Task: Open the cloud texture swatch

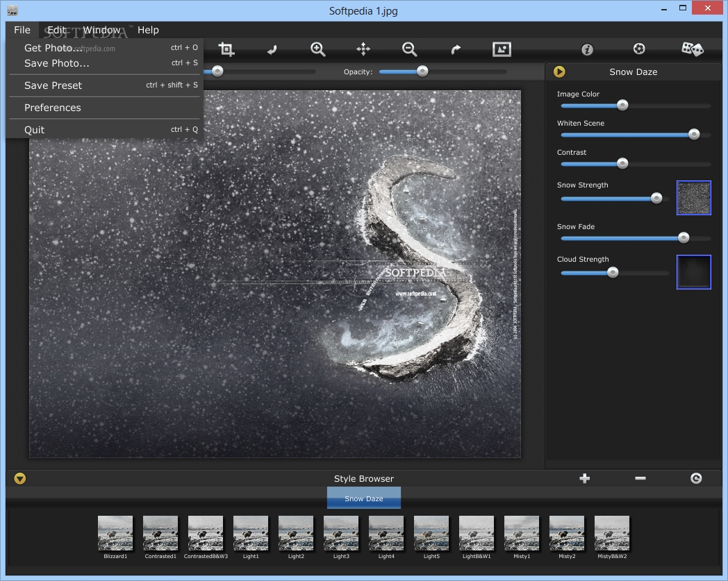Action: click(694, 272)
